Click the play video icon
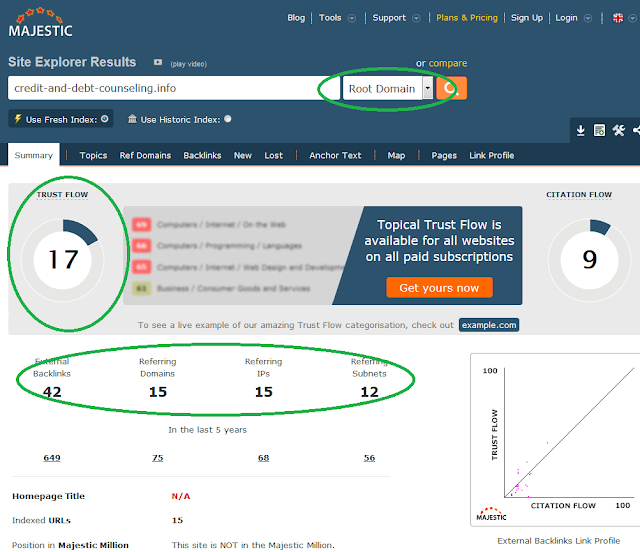This screenshot has height=552, width=640. 158,62
